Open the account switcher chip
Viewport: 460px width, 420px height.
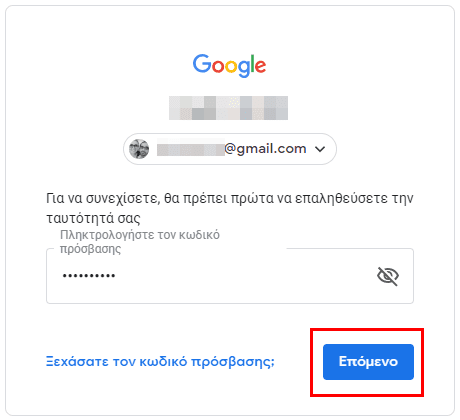pyautogui.click(x=230, y=149)
